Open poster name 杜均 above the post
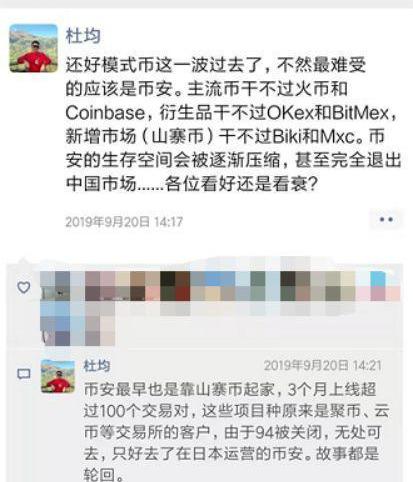The height and width of the screenshot is (482, 413). (83, 36)
